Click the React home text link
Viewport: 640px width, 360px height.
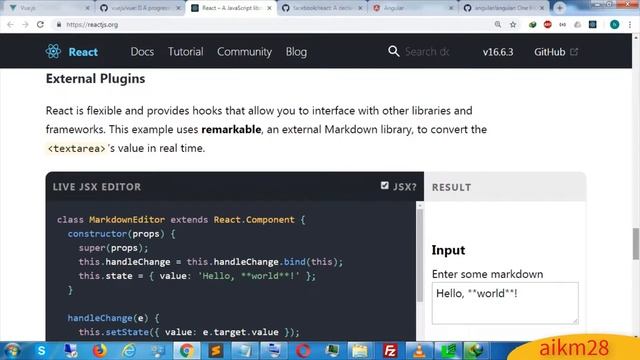(83, 52)
